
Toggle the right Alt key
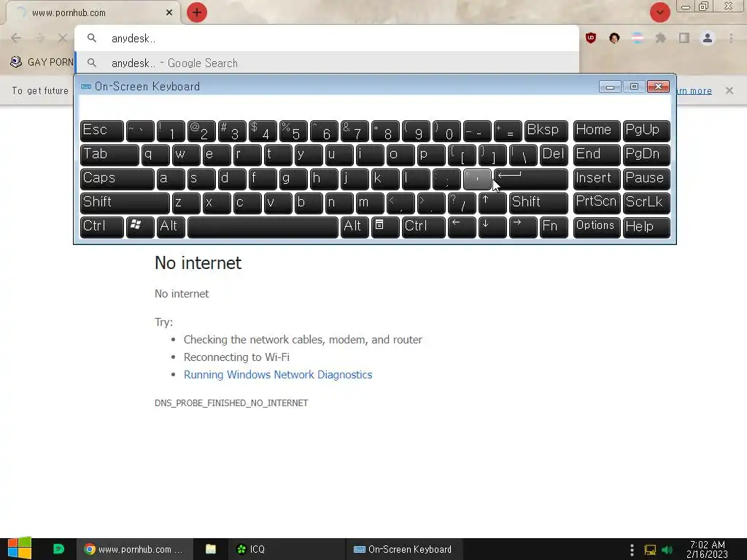(x=355, y=227)
